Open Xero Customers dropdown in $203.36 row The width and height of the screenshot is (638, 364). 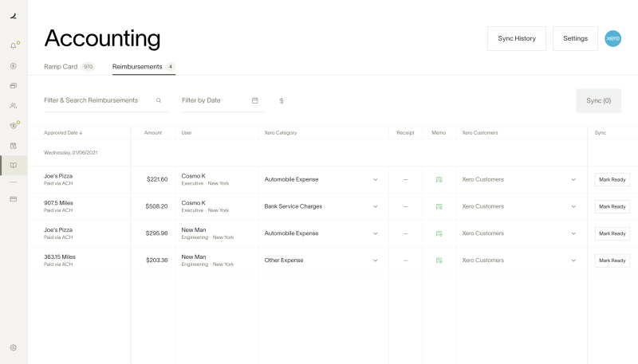(x=573, y=260)
